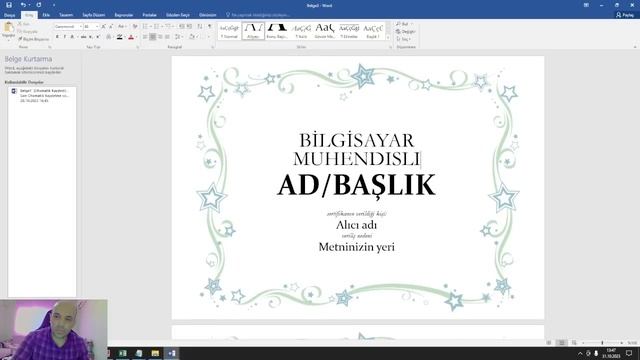640x360 pixels.
Task: Click the Tell me what to do search box
Action: click(258, 15)
